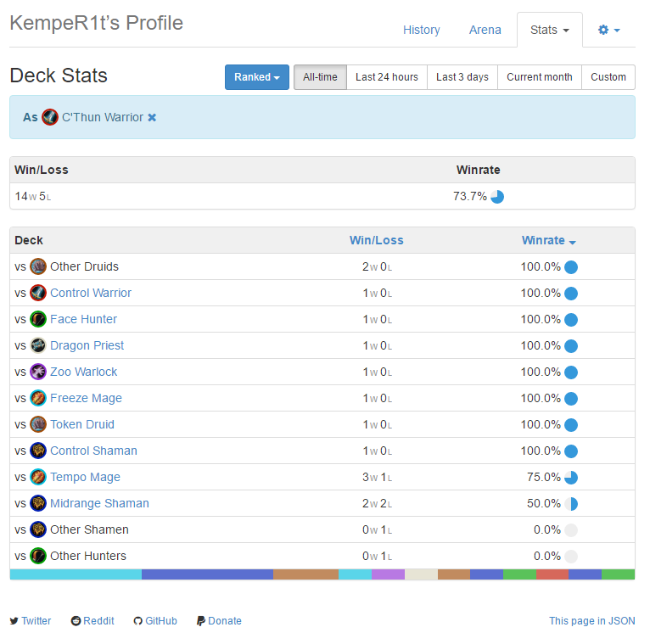Expand the Ranked mode dropdown
The image size is (650, 644).
pyautogui.click(x=256, y=77)
